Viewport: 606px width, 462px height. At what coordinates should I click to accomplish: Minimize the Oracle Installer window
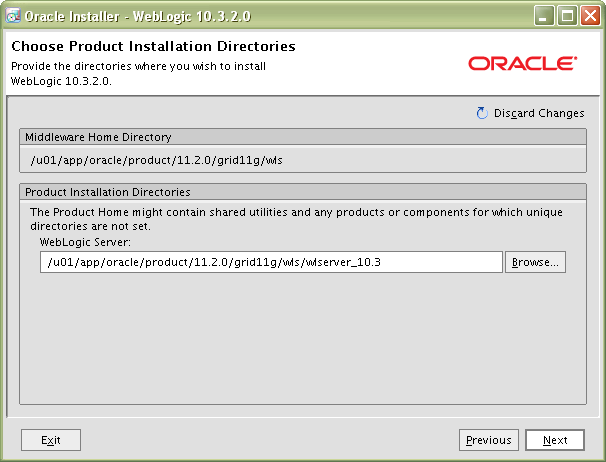coord(545,16)
